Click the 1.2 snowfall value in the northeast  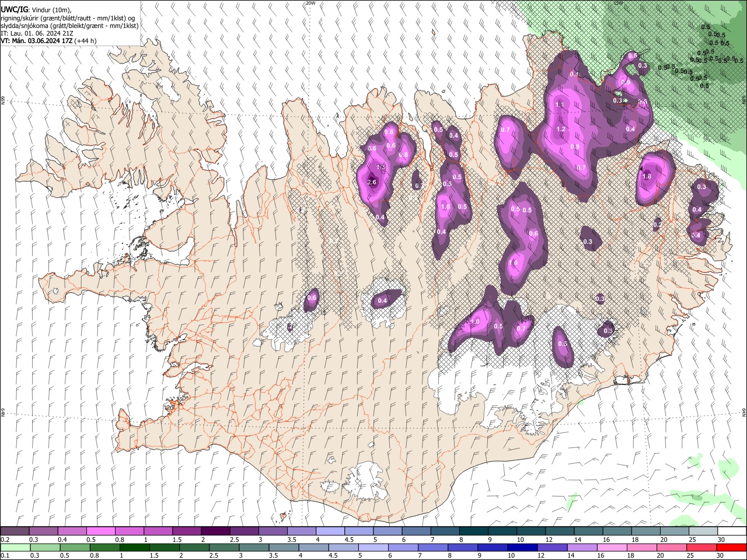[x=561, y=129]
